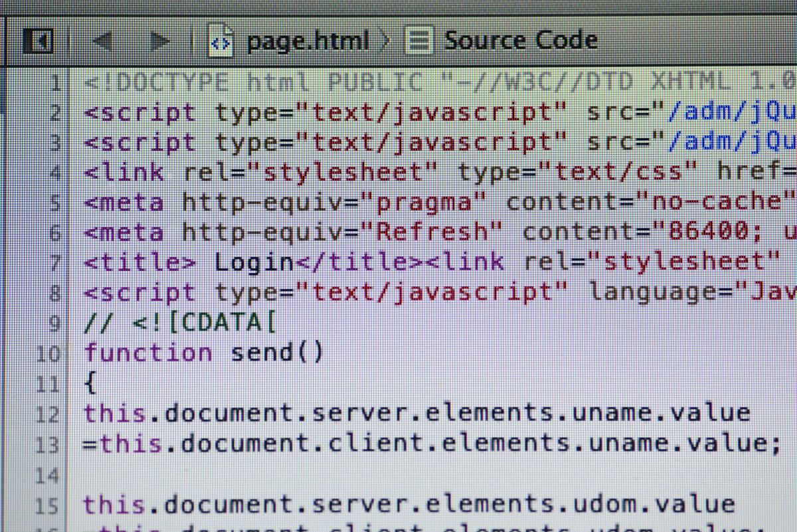This screenshot has width=797, height=532.
Task: Open the page.html breadcrumb menu
Action: click(307, 41)
